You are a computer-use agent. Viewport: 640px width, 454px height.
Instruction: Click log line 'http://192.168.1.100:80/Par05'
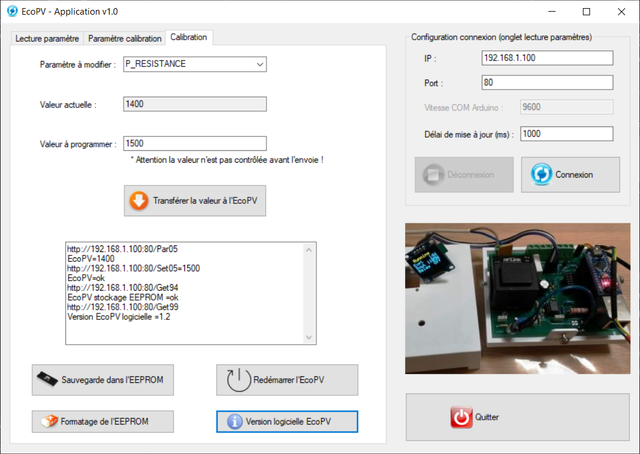(x=122, y=249)
